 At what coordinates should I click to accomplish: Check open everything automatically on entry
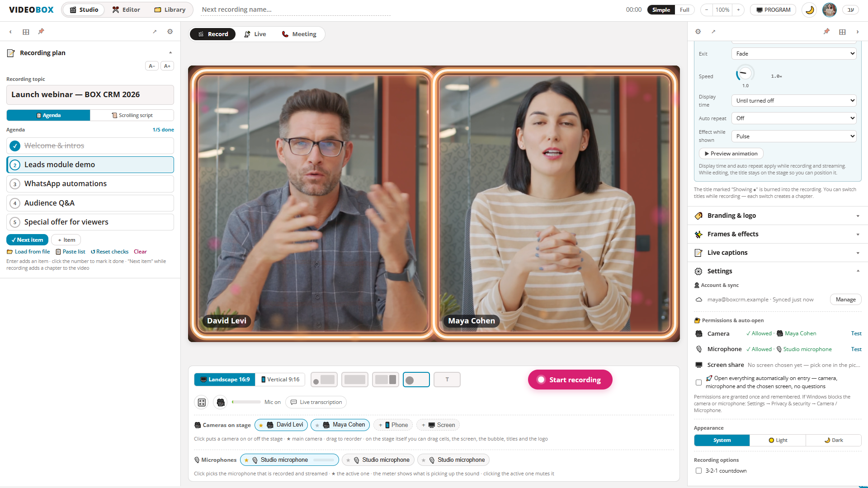(698, 382)
